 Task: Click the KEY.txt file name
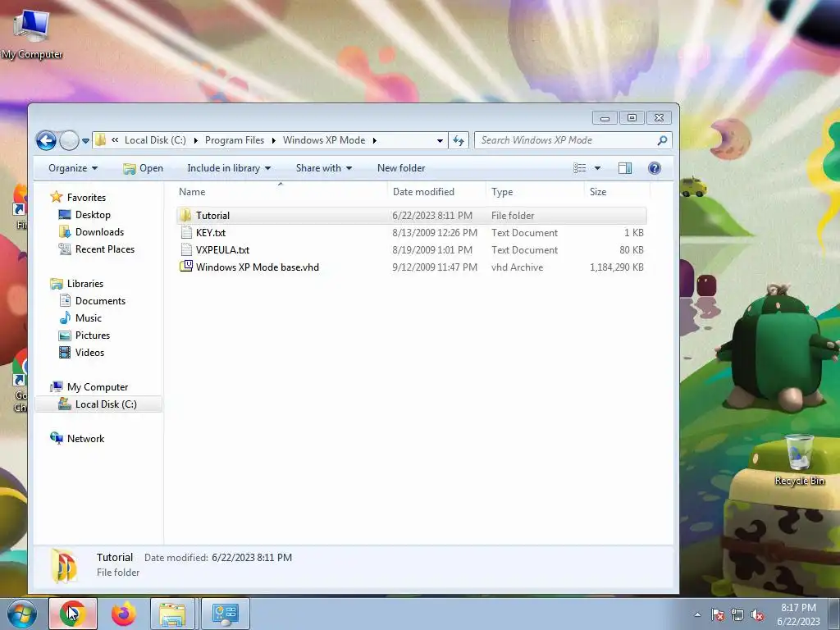pyautogui.click(x=211, y=232)
